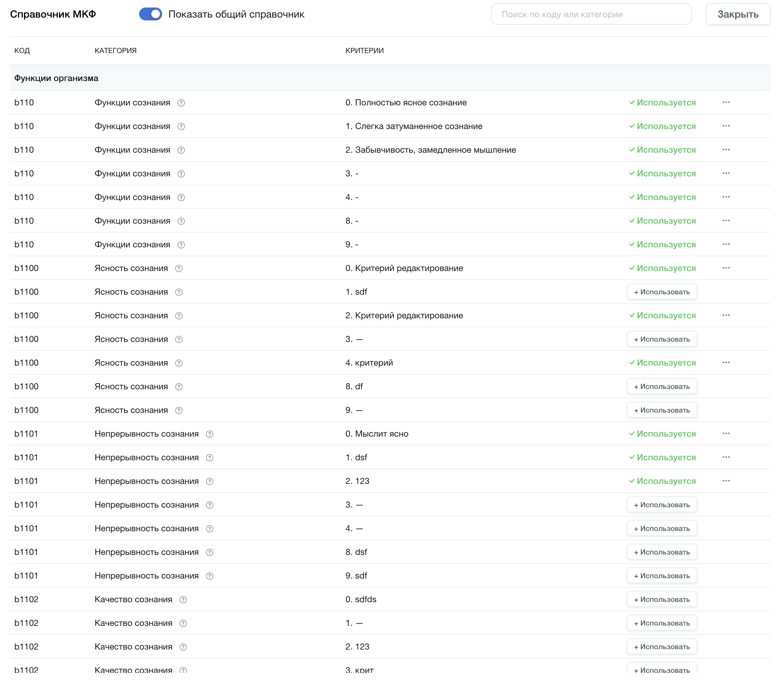Screen dimensions: 784x699
Task: Open more menu for 'Полностью ясное сознание' row
Action: coord(726,103)
